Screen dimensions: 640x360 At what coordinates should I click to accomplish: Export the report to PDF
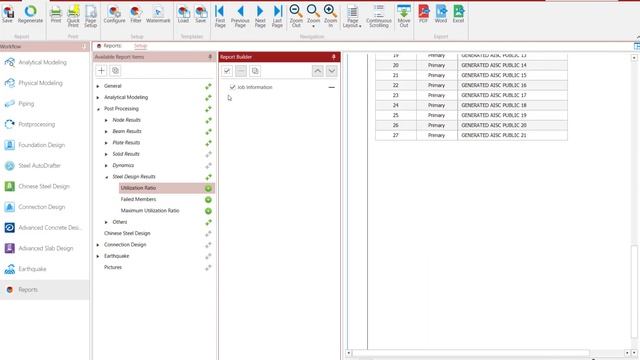(424, 14)
